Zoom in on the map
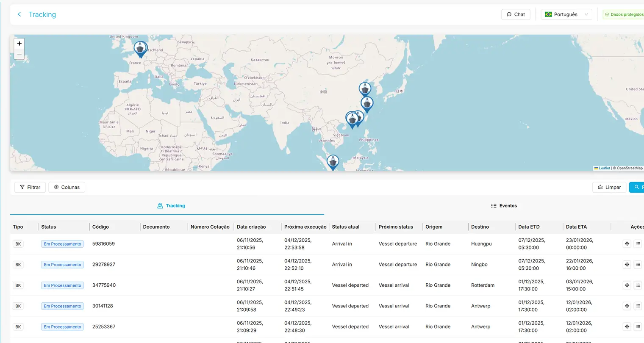The width and height of the screenshot is (644, 343). pyautogui.click(x=19, y=44)
